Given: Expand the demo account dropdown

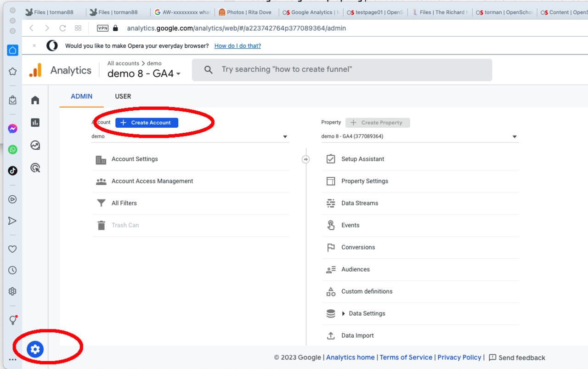Looking at the screenshot, I should click(285, 136).
